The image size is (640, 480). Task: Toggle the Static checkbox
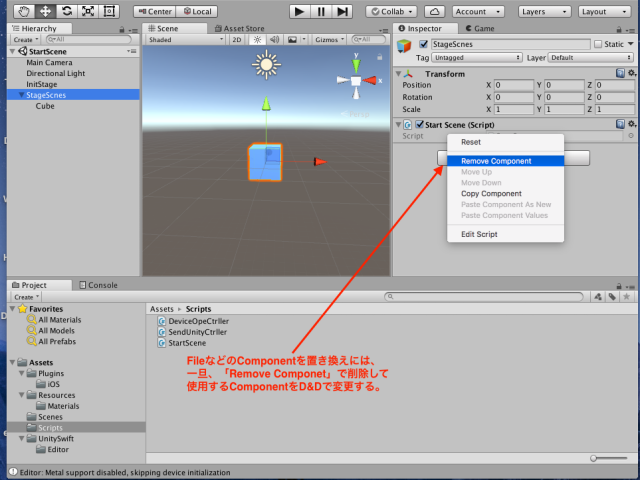coord(598,44)
